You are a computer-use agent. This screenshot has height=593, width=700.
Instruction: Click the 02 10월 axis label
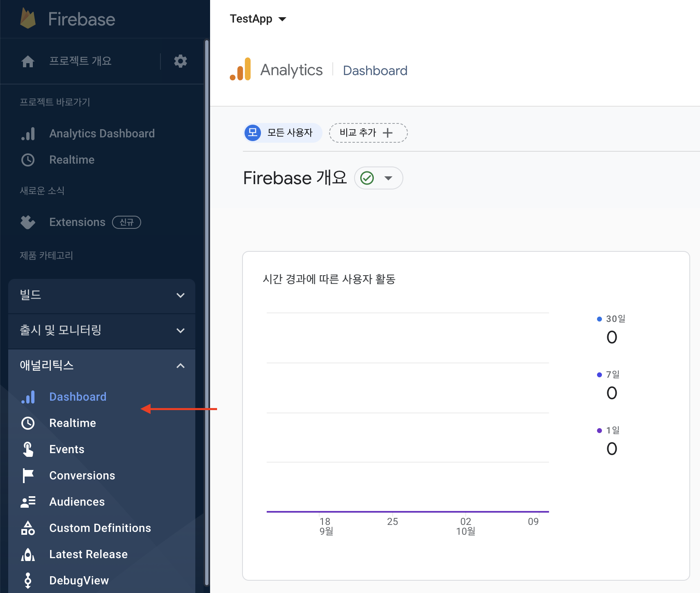coord(466,527)
